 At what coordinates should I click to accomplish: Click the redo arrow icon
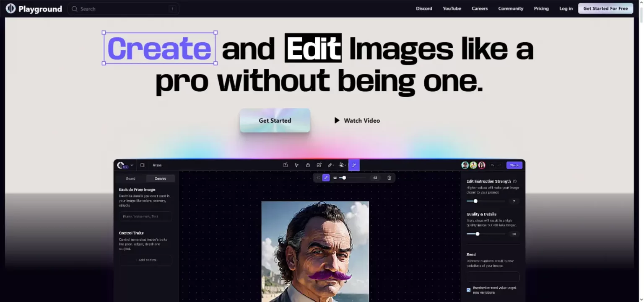pos(499,165)
